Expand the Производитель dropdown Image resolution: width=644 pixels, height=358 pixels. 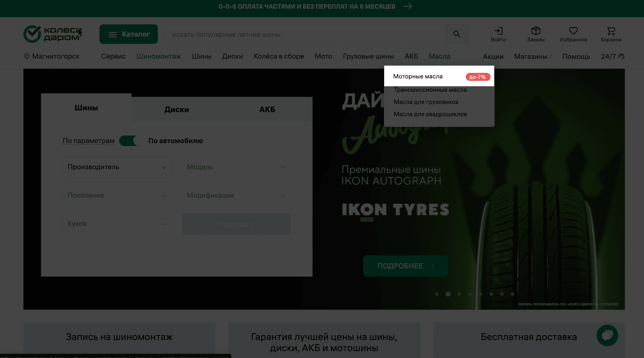(x=117, y=167)
